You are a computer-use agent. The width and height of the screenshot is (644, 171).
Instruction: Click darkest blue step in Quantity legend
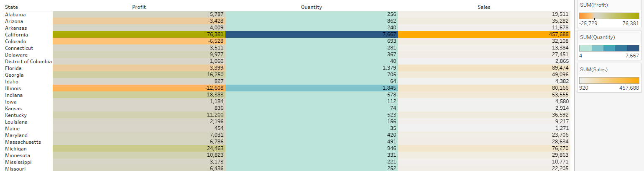coord(633,48)
